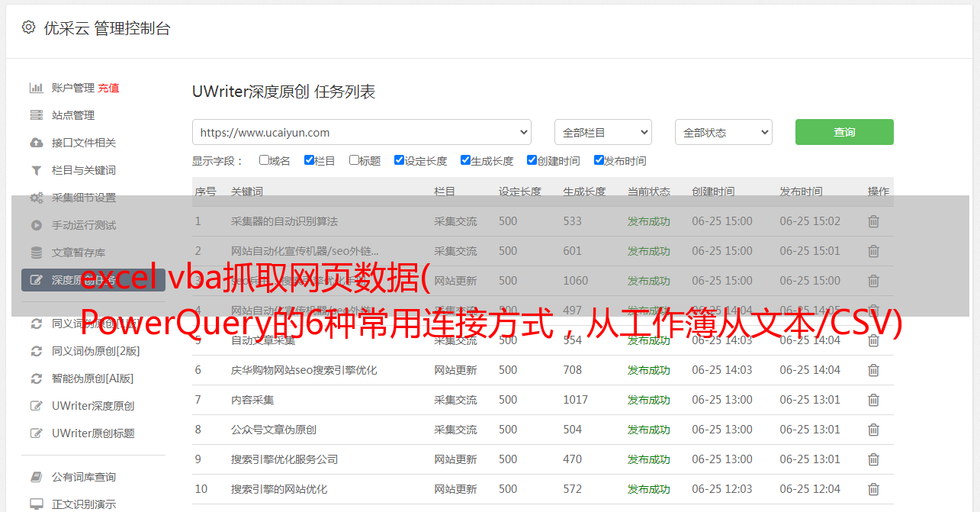Image resolution: width=980 pixels, height=512 pixels.
Task: Open the 全部状态 dropdown
Action: (x=724, y=132)
